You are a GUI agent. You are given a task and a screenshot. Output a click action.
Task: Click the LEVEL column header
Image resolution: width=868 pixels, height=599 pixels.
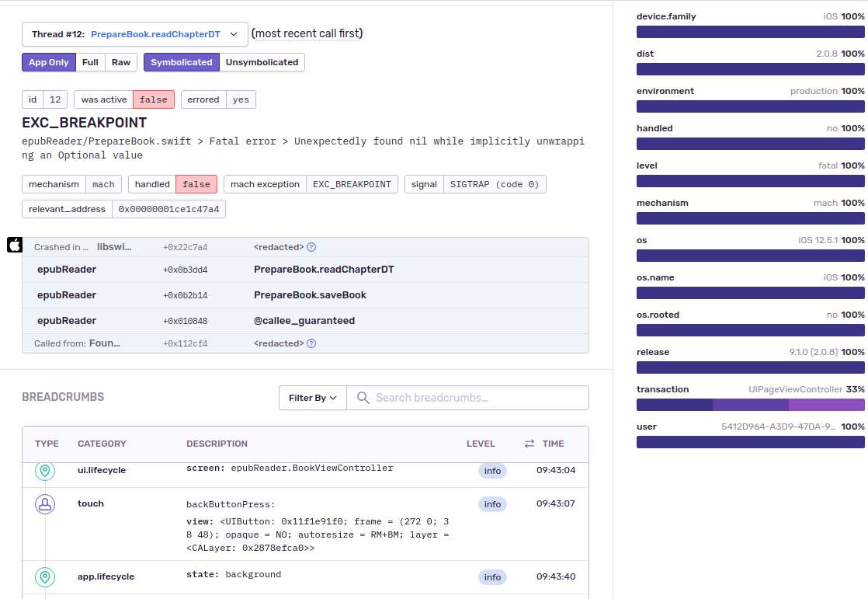pos(481,444)
